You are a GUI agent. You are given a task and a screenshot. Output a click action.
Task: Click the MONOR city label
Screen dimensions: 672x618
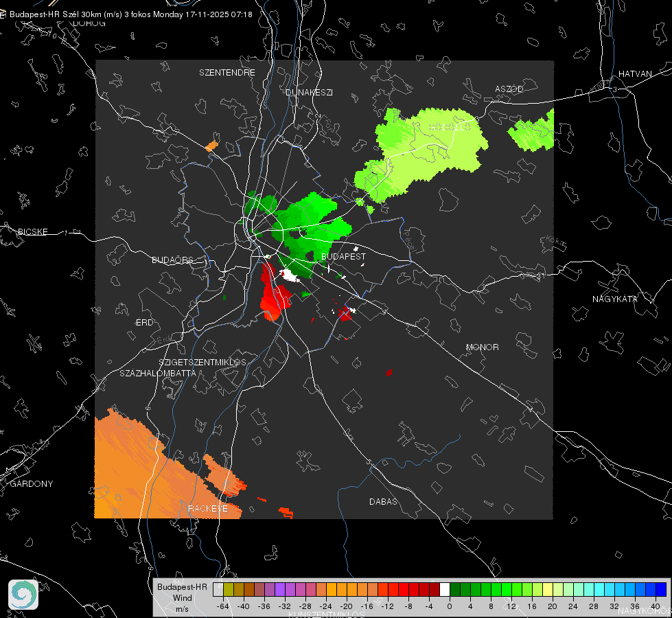[x=482, y=347]
